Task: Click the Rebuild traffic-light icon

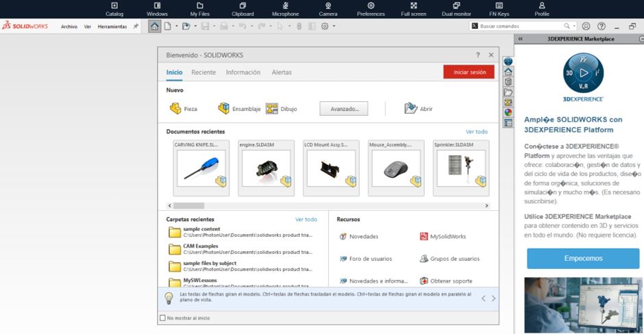Action: tap(299, 26)
